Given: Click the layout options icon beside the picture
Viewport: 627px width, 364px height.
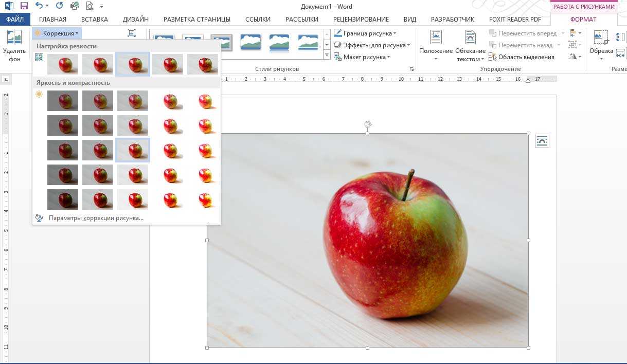Looking at the screenshot, I should (x=542, y=141).
